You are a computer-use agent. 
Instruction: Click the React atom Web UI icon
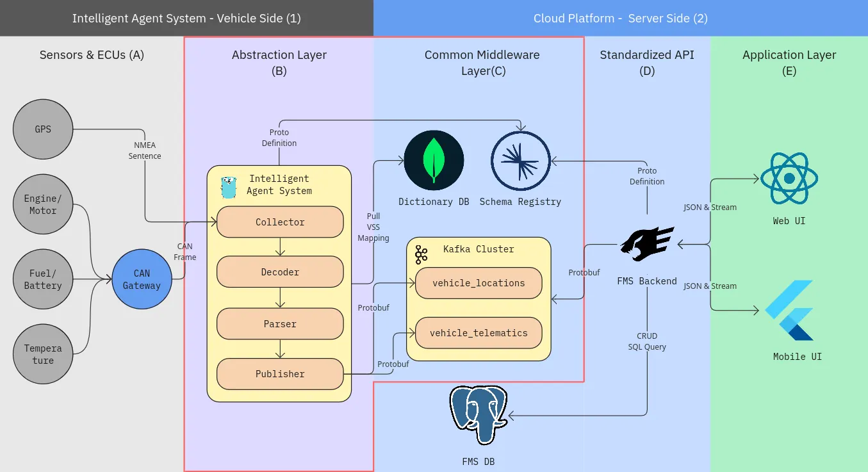[789, 179]
